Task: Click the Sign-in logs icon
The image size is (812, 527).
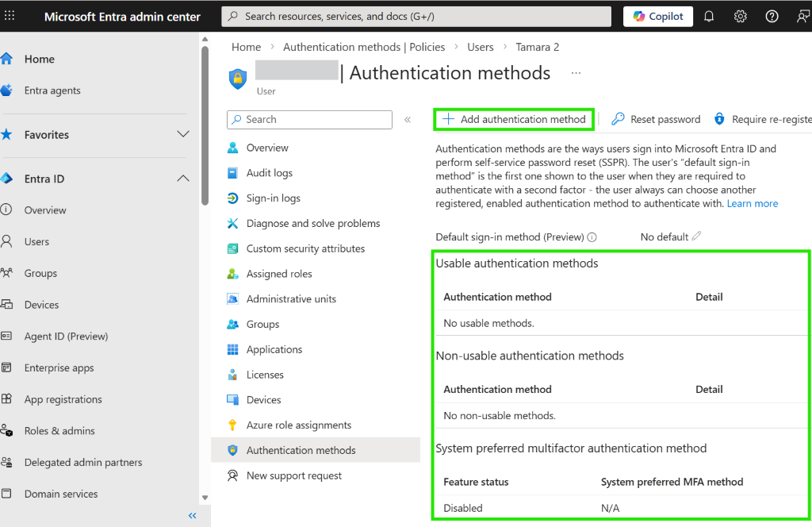Action: click(232, 198)
